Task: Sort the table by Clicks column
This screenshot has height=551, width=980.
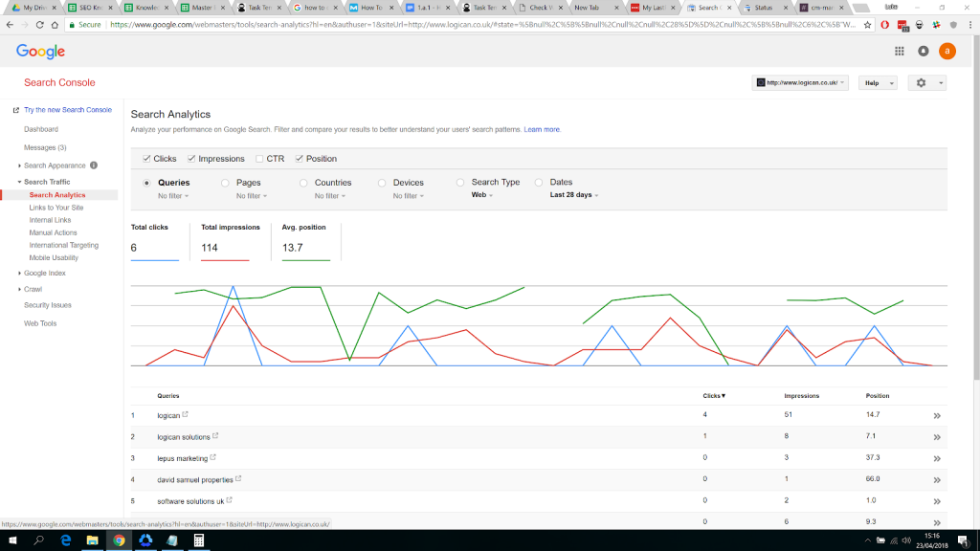Action: click(714, 395)
